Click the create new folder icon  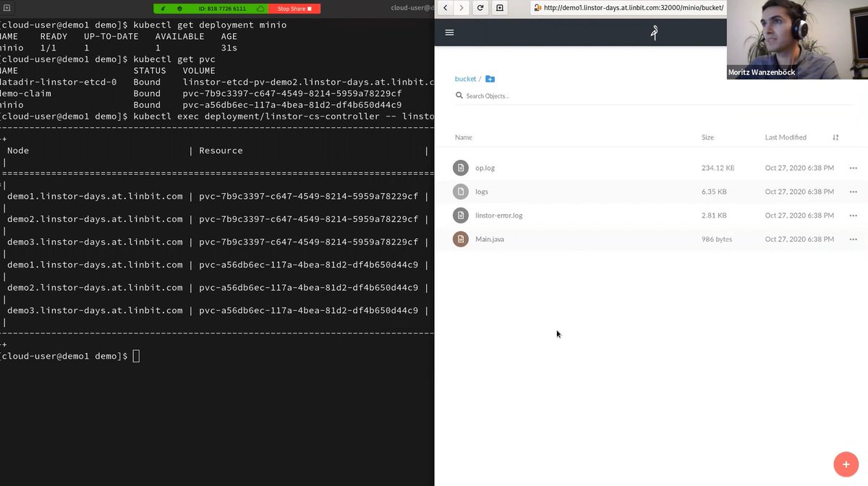pos(490,79)
